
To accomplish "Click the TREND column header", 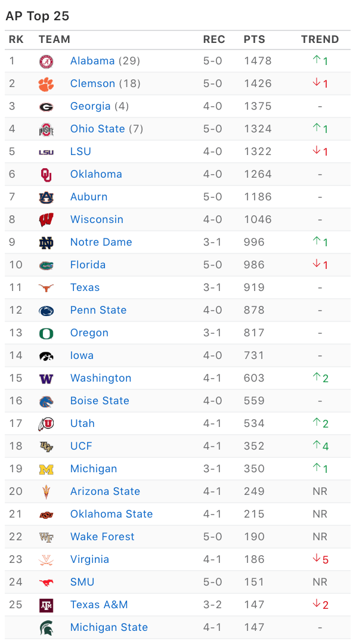I will tap(320, 39).
